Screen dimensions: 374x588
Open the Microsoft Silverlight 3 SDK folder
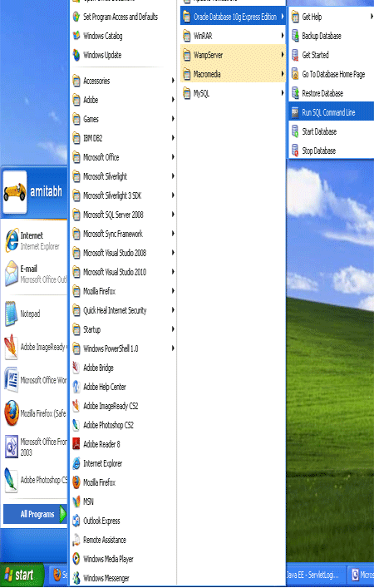(123, 195)
